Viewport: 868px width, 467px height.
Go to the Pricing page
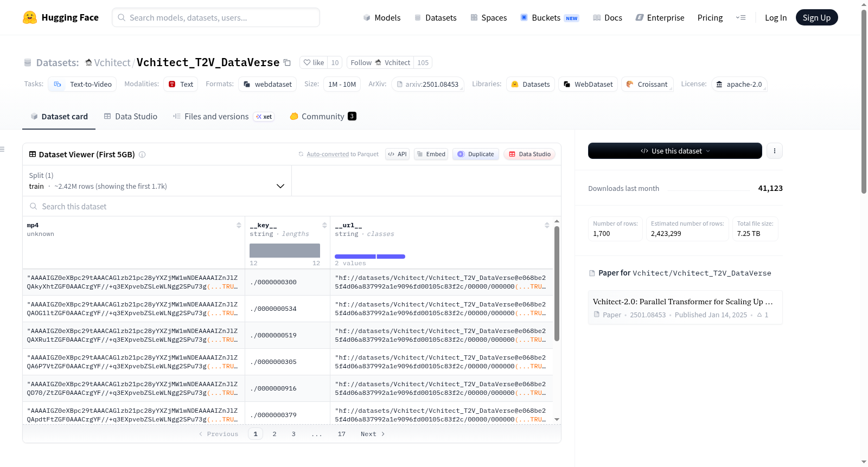(x=710, y=18)
